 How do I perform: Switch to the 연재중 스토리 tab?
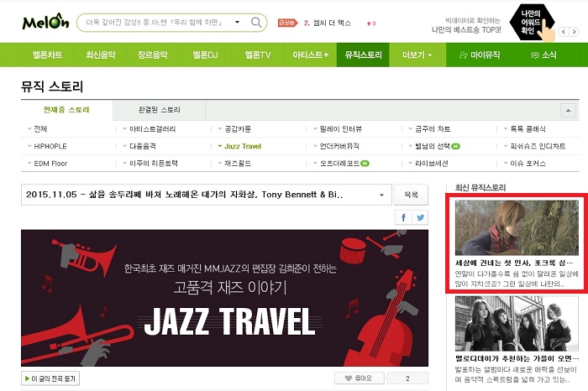coord(66,110)
